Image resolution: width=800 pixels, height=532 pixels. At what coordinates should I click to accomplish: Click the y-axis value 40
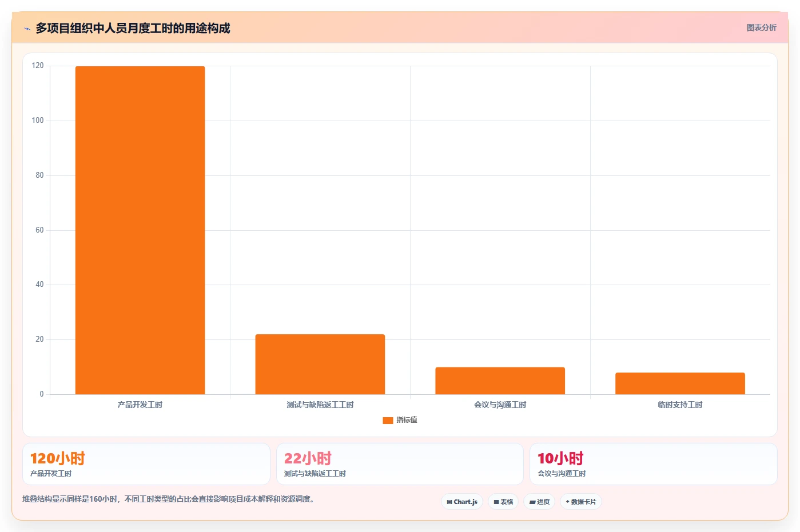pos(39,285)
